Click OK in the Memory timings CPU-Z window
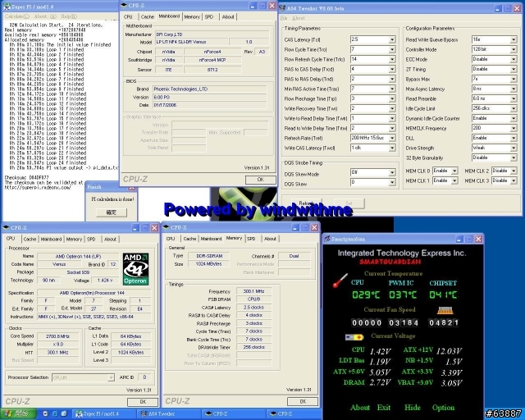This screenshot has width=525, height=420. [303, 401]
